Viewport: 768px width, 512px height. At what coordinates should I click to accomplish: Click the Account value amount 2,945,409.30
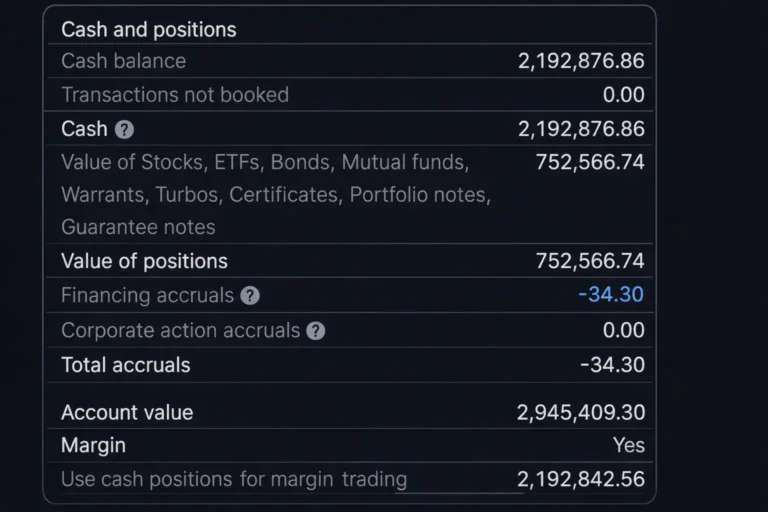[x=581, y=412]
